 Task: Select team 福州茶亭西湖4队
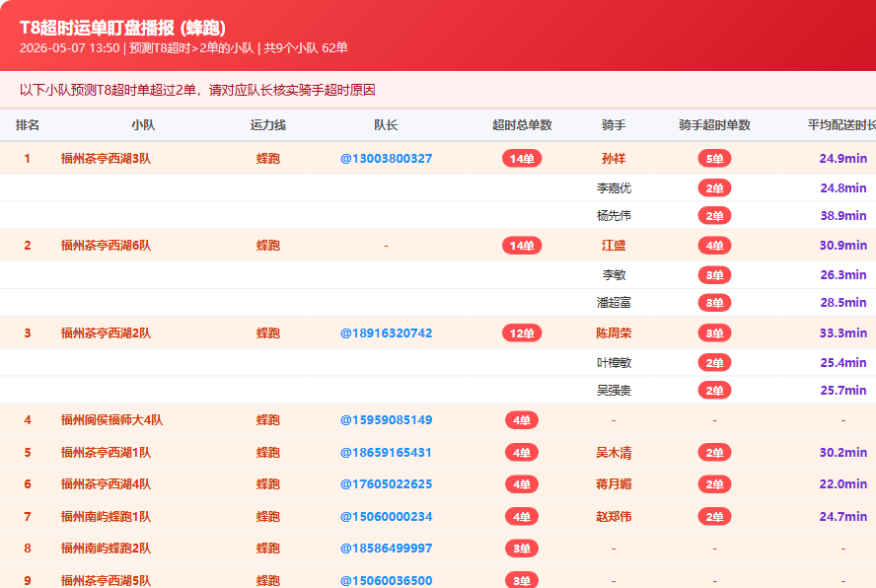coord(107,484)
